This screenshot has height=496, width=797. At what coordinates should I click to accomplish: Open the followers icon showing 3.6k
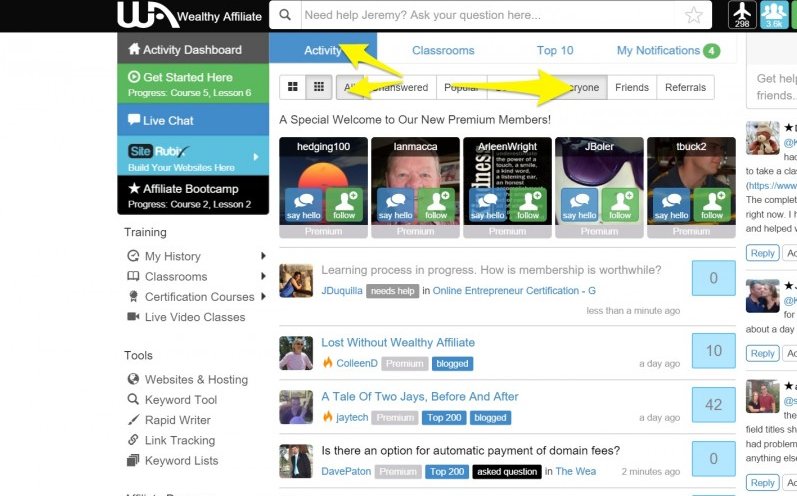point(774,15)
